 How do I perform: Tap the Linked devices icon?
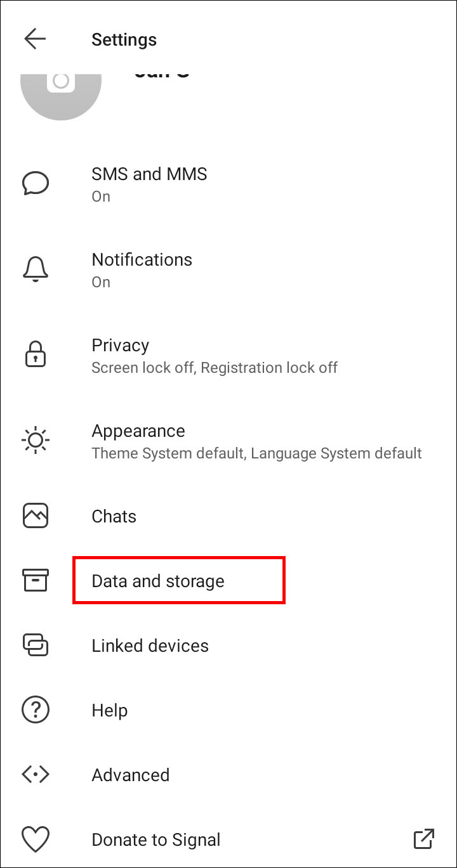click(36, 645)
